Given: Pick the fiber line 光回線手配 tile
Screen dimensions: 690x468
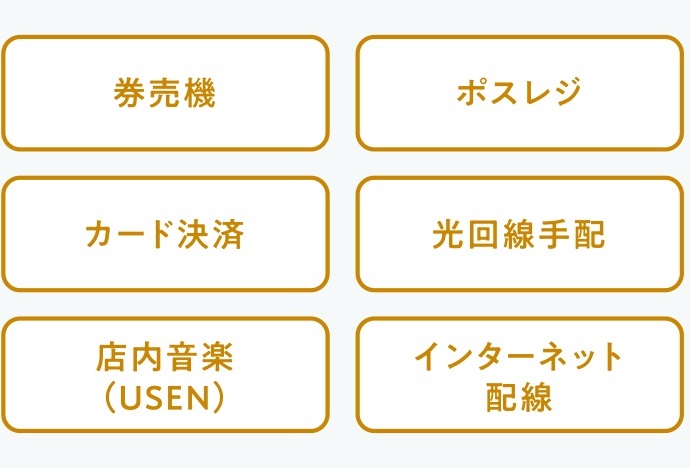Looking at the screenshot, I should click(519, 234).
